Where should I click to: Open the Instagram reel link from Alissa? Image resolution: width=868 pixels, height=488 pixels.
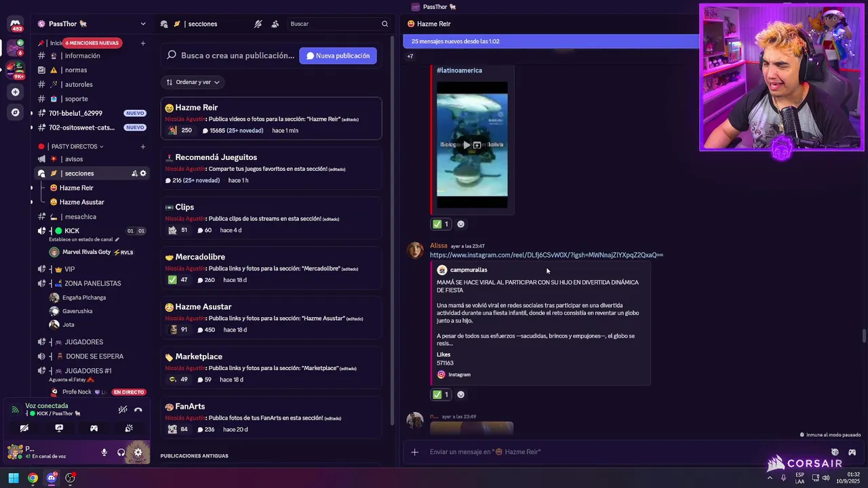pyautogui.click(x=547, y=255)
